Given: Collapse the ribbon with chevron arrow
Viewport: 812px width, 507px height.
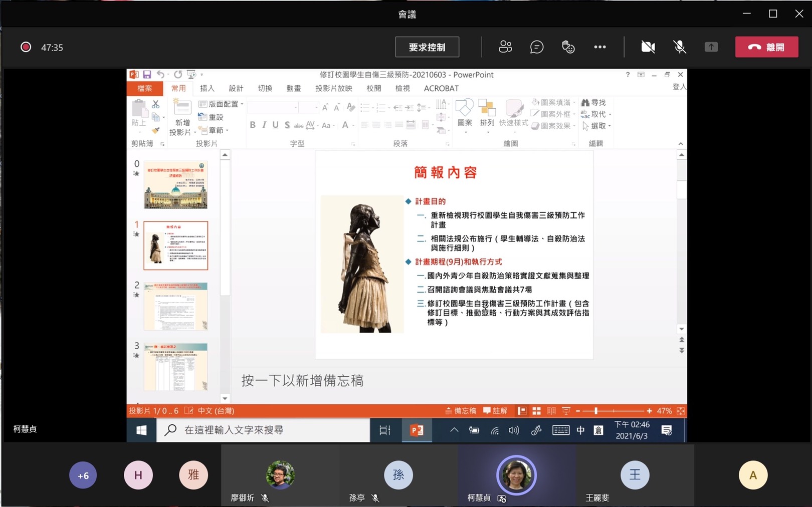Looking at the screenshot, I should (x=680, y=144).
